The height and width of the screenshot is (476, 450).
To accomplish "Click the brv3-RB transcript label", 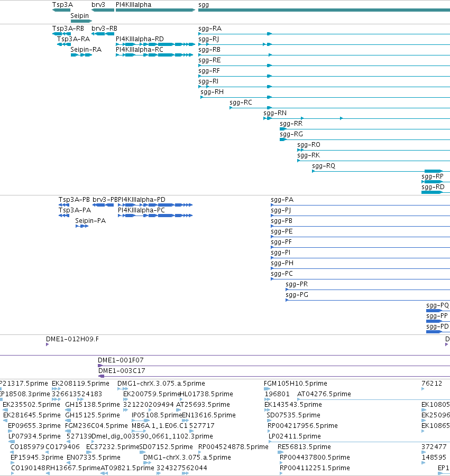I will (x=104, y=28).
